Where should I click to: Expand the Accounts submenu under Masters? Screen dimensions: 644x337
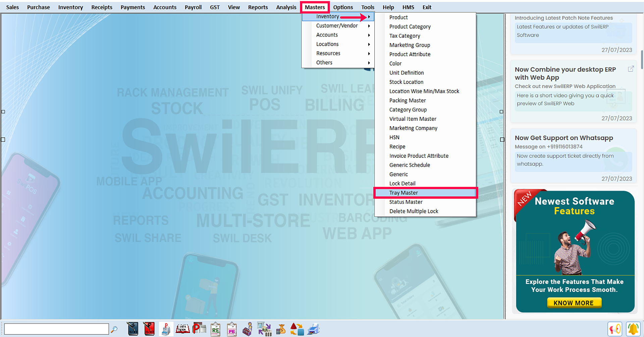point(338,35)
